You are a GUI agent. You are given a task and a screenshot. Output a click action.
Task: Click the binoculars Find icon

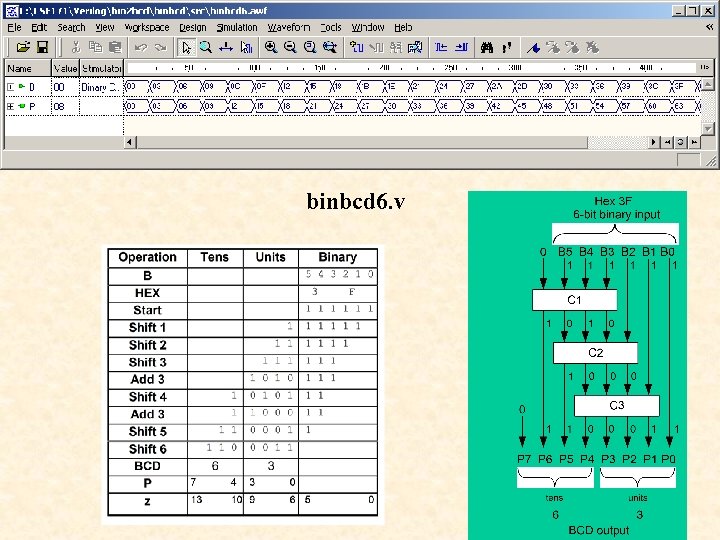[x=487, y=47]
